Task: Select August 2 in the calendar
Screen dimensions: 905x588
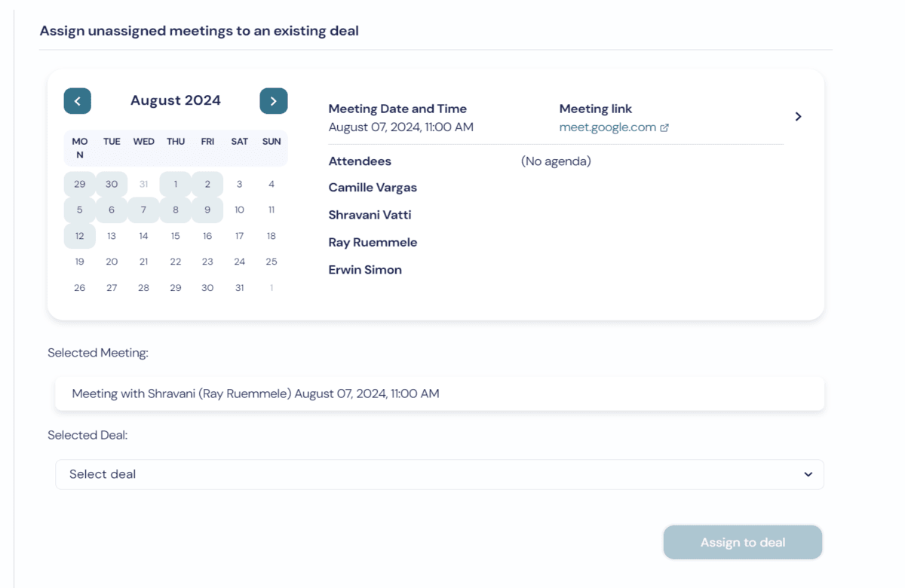Action: coord(207,184)
